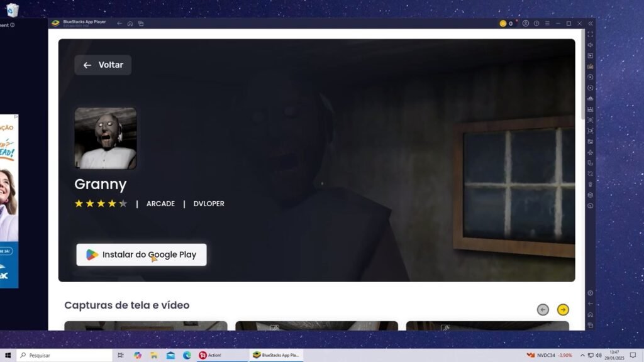Open BlueStacks settings gear in sidebar
644x362 pixels.
(x=590, y=293)
